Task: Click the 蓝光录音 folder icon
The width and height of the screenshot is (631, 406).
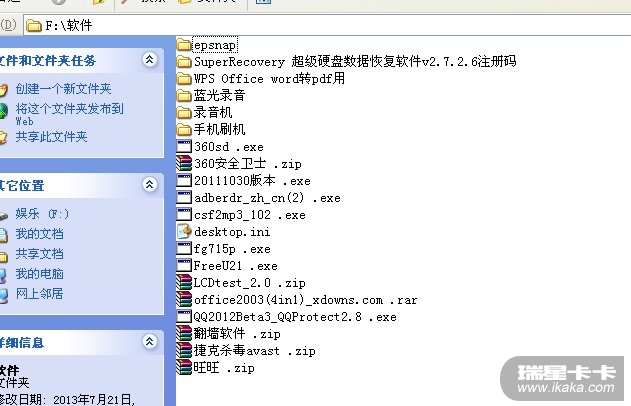Action: [184, 95]
